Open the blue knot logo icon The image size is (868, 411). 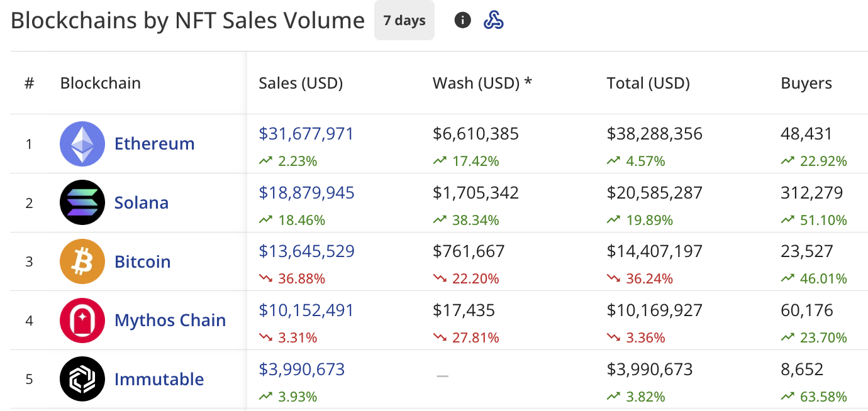[494, 20]
